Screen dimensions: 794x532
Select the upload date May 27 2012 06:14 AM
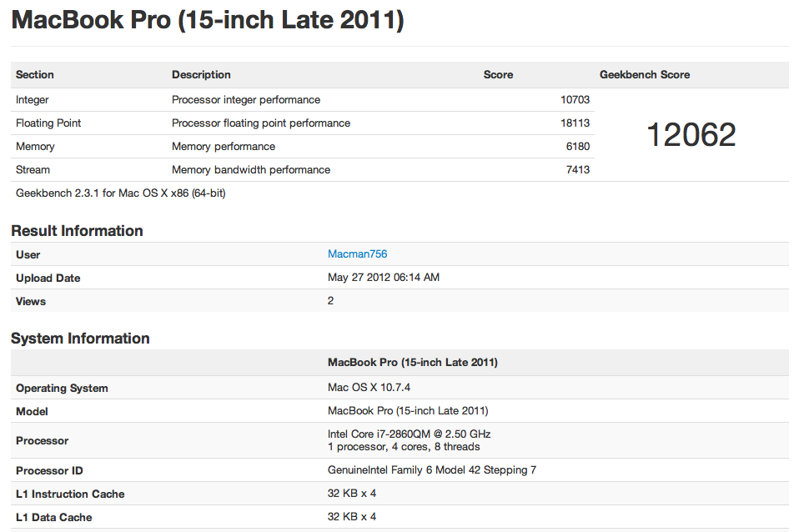point(384,278)
